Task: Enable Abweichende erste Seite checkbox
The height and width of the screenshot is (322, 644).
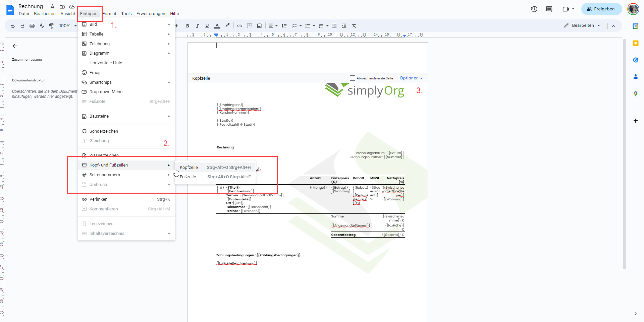Action: pos(352,78)
